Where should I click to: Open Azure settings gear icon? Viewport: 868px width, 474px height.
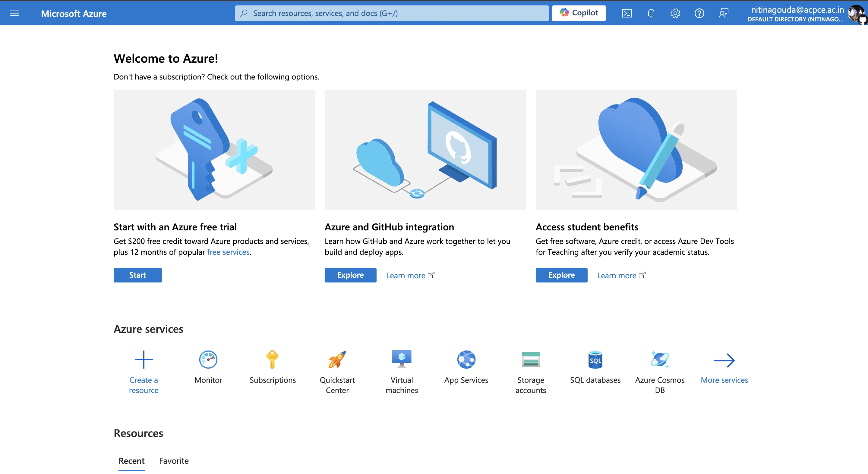point(675,13)
